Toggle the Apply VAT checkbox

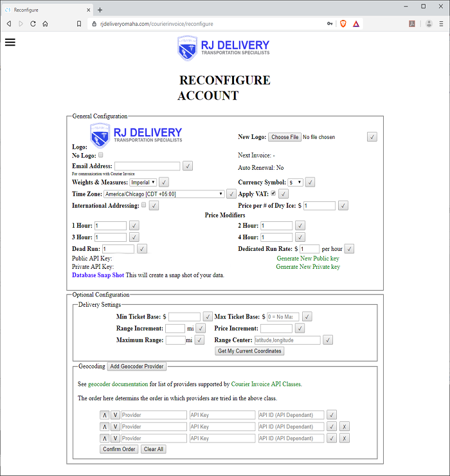pos(273,194)
